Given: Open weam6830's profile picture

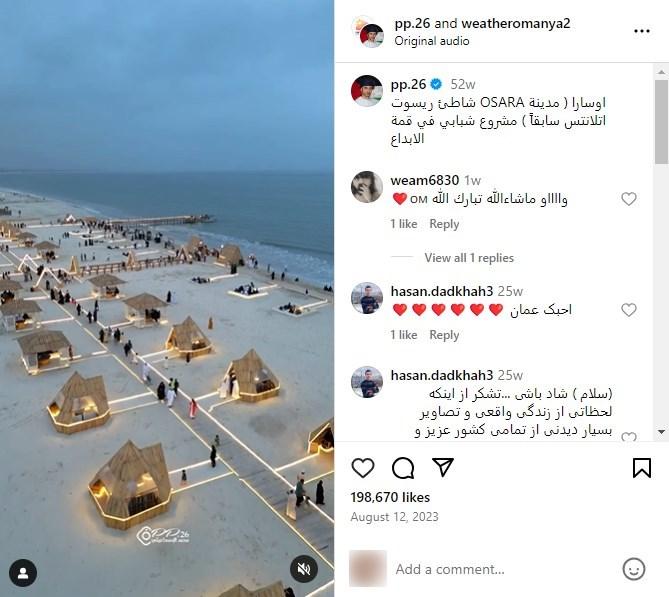Looking at the screenshot, I should [367, 186].
